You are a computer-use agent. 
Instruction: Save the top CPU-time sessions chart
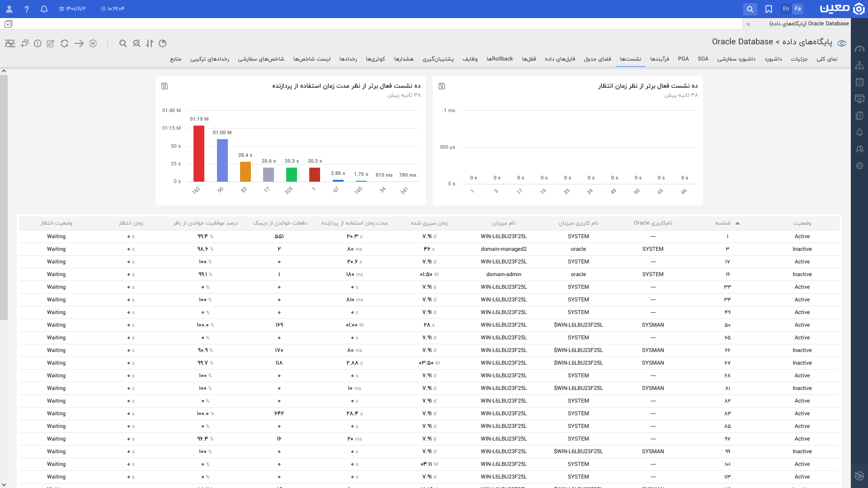(165, 86)
